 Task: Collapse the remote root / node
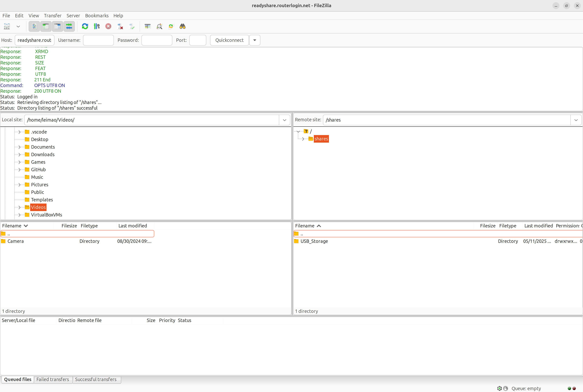point(298,131)
